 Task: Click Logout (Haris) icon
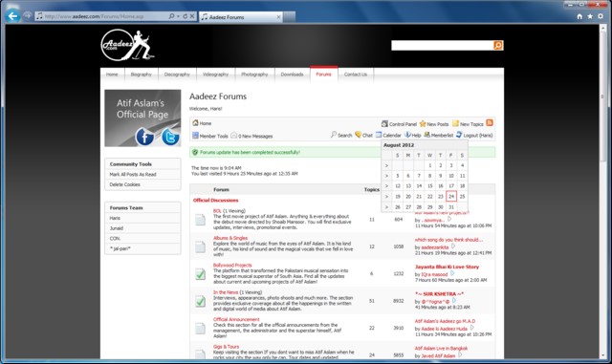[459, 135]
